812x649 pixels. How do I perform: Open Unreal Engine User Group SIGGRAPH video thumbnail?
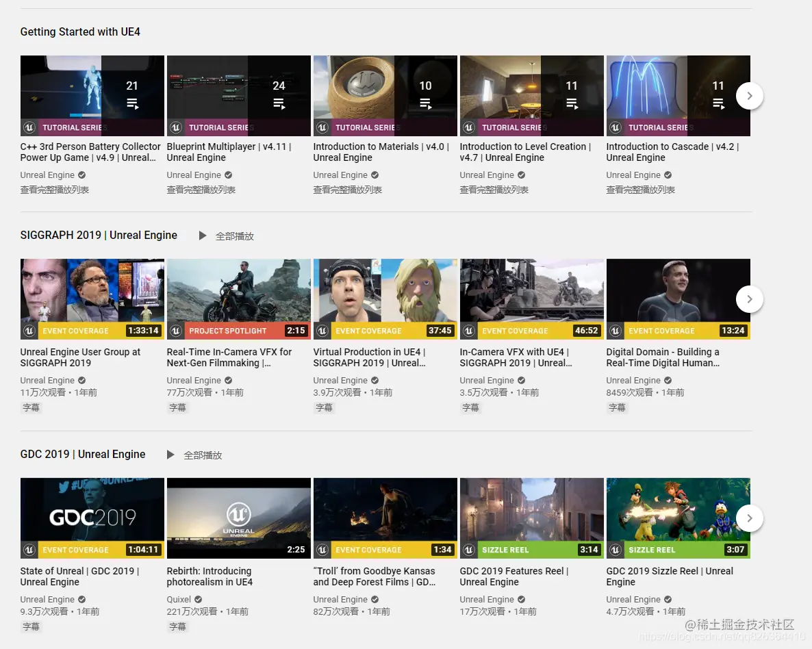[92, 299]
